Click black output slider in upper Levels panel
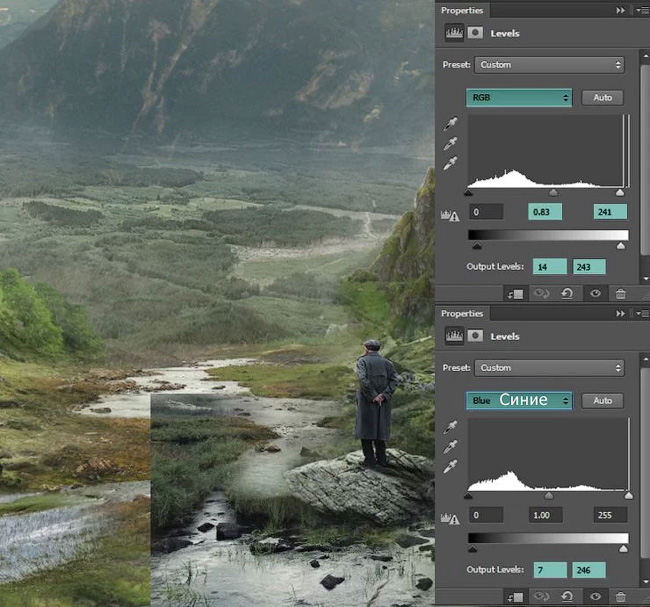The image size is (650, 607). pos(477,246)
